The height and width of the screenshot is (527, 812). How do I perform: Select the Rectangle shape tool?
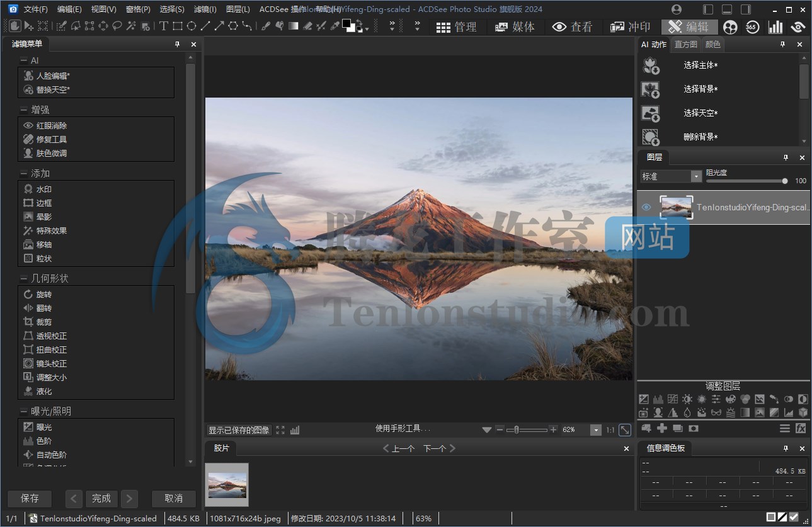178,26
